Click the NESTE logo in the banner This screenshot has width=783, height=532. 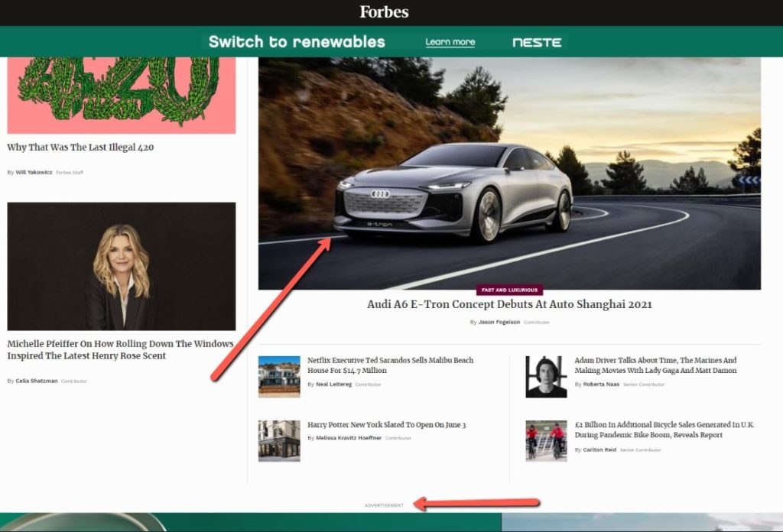pos(537,42)
